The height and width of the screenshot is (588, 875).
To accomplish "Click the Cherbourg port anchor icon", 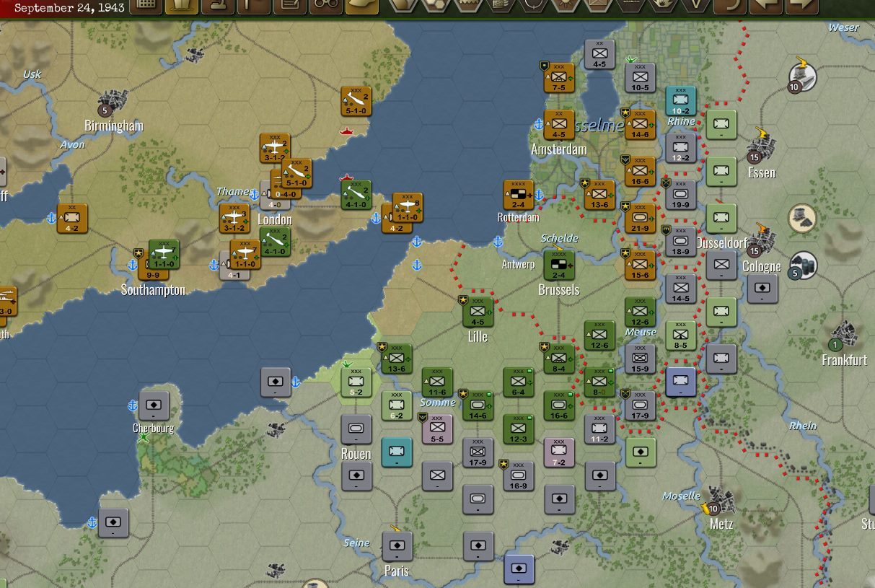I will [133, 405].
